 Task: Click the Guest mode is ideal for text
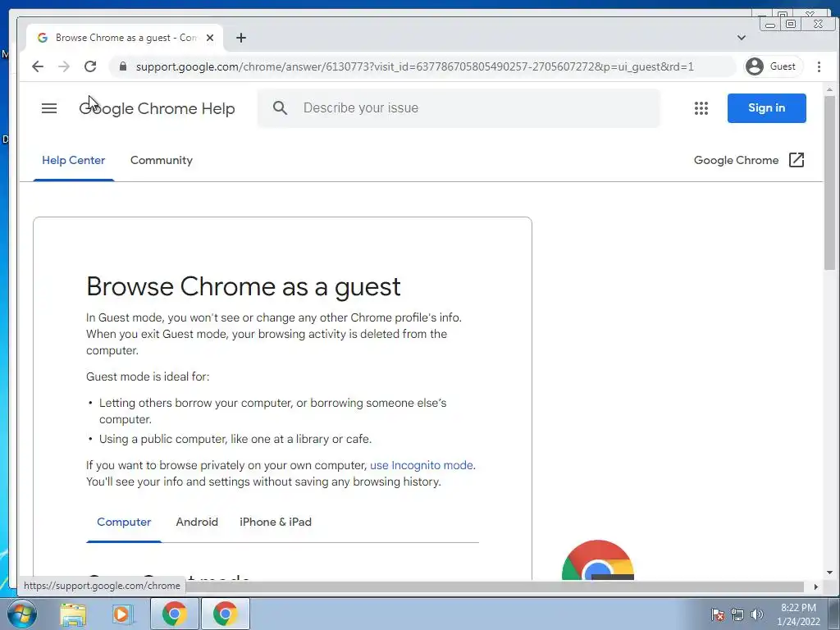point(148,377)
